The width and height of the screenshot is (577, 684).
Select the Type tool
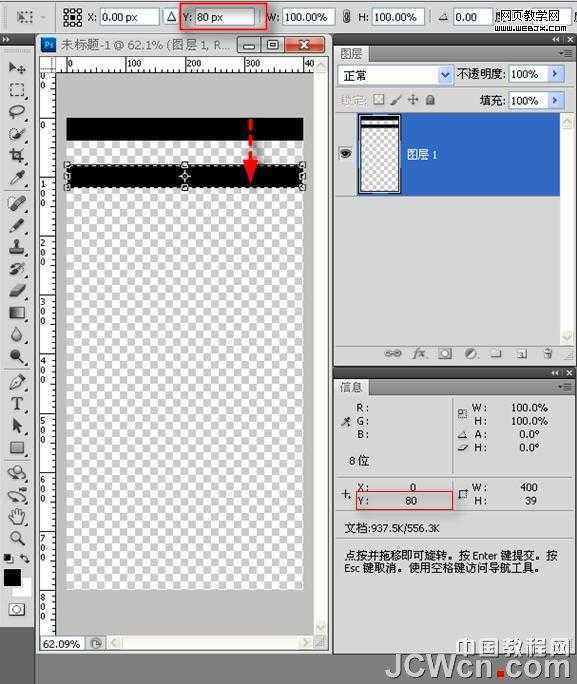coord(17,404)
